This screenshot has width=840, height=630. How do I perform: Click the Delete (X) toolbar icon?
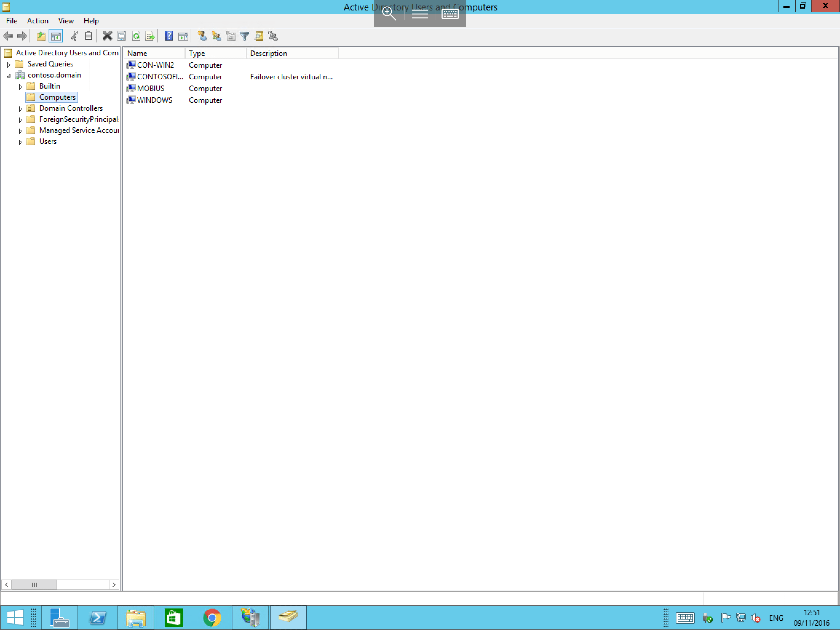click(108, 36)
